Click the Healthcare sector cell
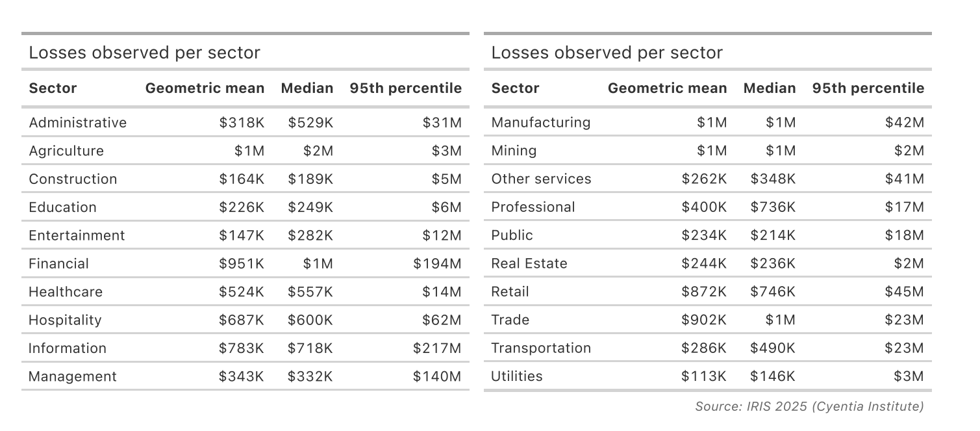 point(65,292)
